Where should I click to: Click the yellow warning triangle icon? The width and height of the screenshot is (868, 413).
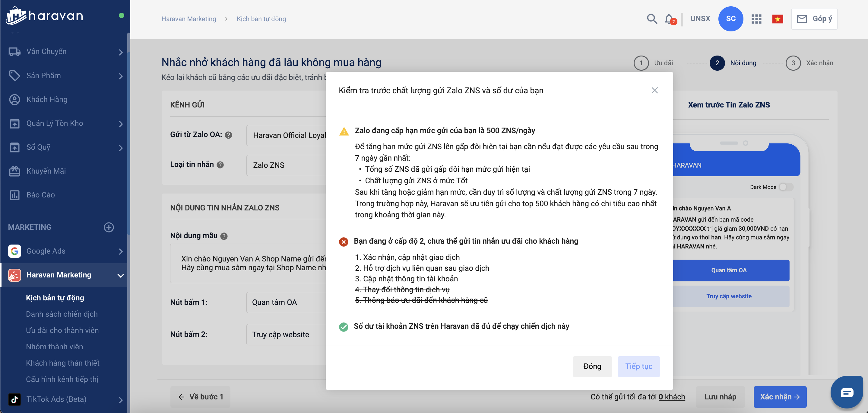[344, 131]
